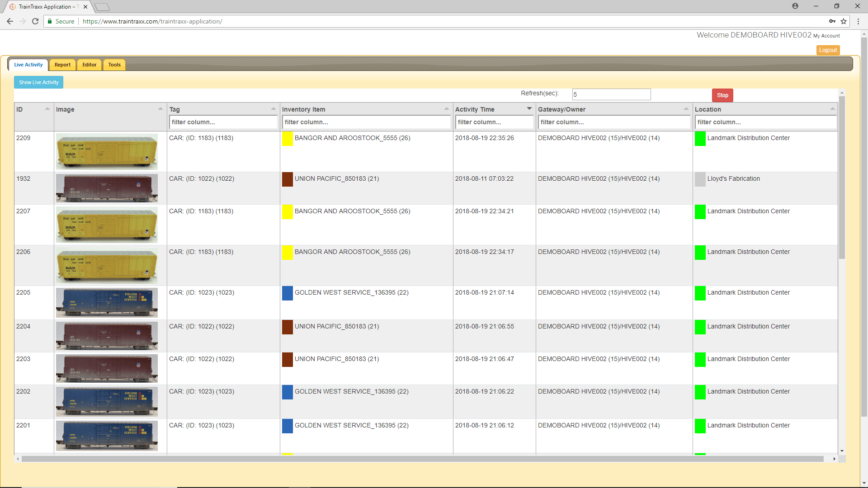Click the Activity Time sort arrow

click(x=529, y=108)
